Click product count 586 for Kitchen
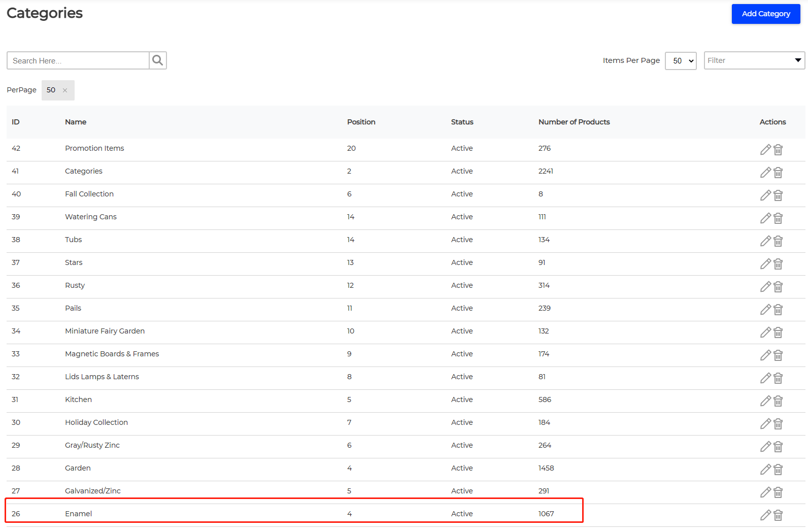808x532 pixels. (x=545, y=400)
